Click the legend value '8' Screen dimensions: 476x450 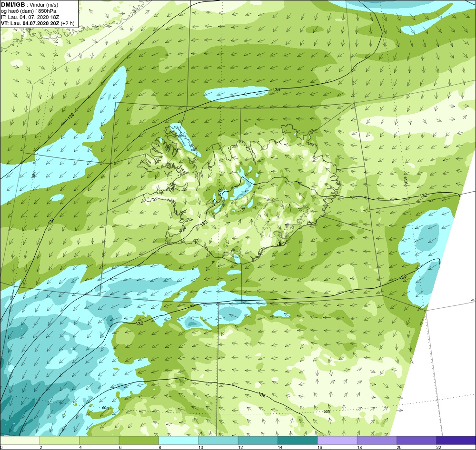pos(159,447)
